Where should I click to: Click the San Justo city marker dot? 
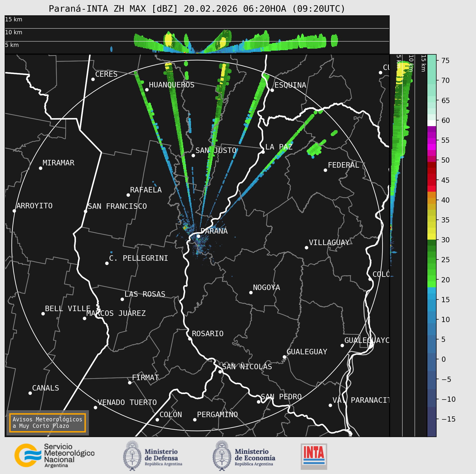click(193, 155)
